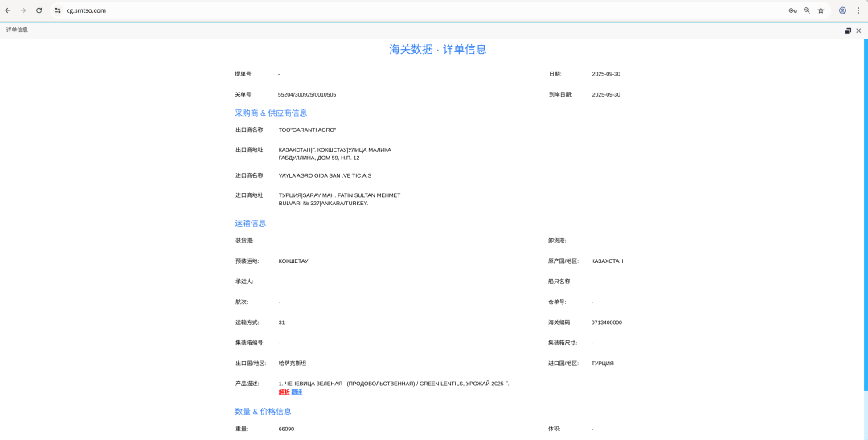This screenshot has height=440, width=868.
Task: Click the 到岸日期 value 2025-09-30
Action: [606, 95]
